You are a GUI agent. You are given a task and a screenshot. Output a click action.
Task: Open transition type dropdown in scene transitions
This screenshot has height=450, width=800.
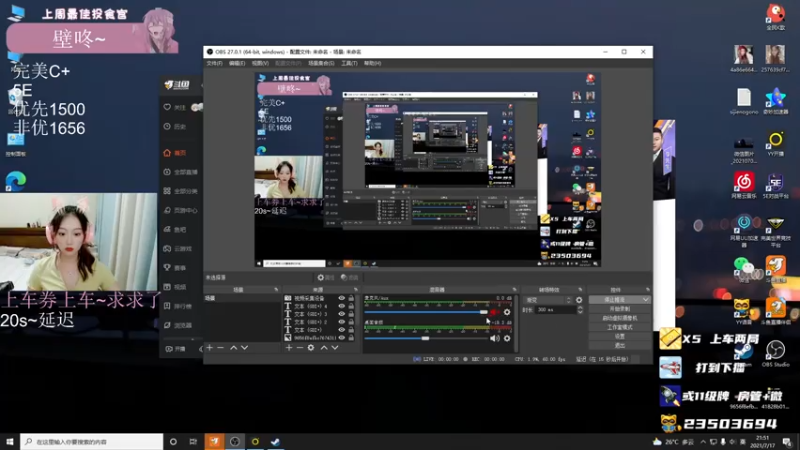(x=547, y=300)
